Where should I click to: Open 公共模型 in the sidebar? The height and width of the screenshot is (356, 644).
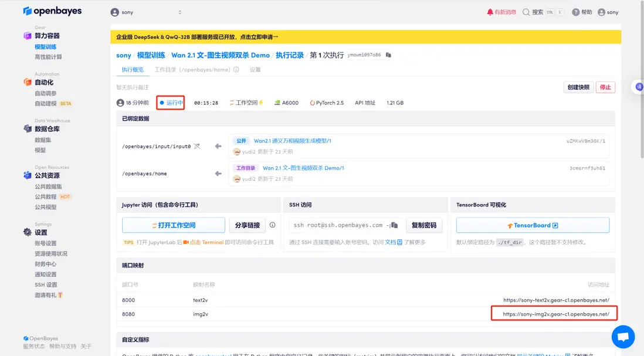pyautogui.click(x=46, y=207)
